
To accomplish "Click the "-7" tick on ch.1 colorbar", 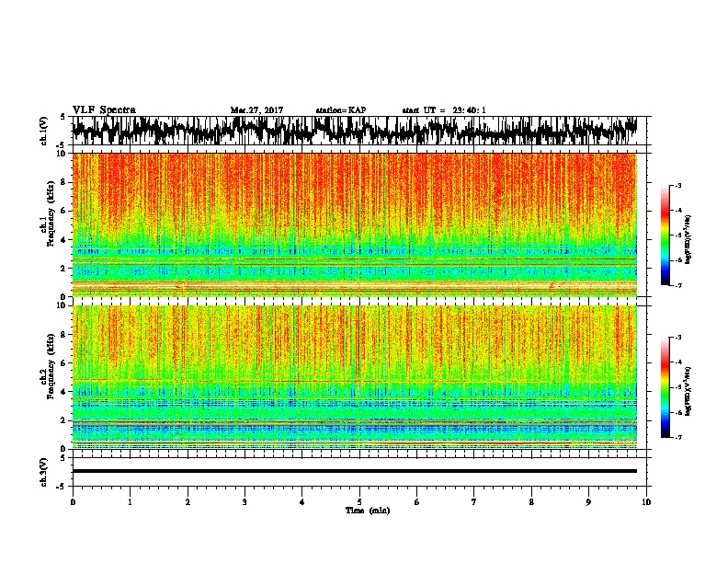I will point(677,285).
